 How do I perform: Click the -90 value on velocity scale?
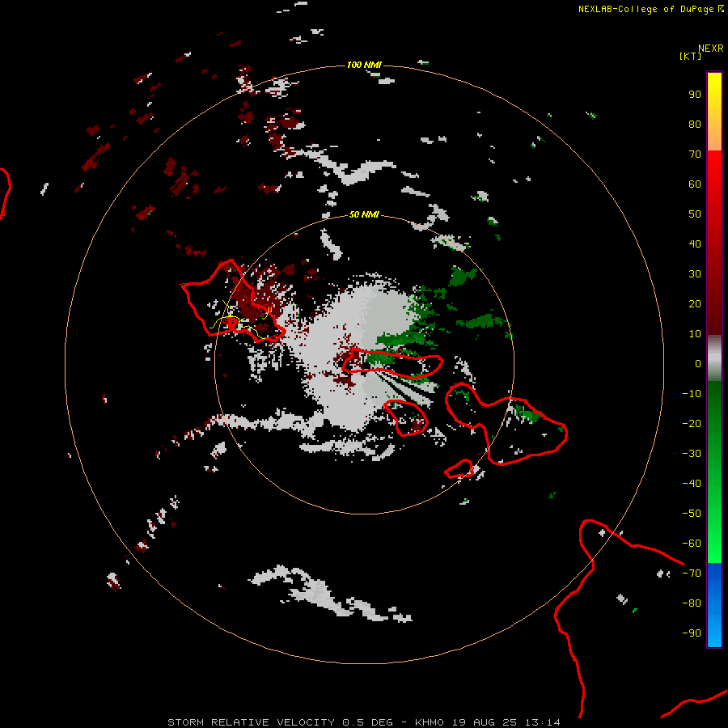tap(692, 633)
